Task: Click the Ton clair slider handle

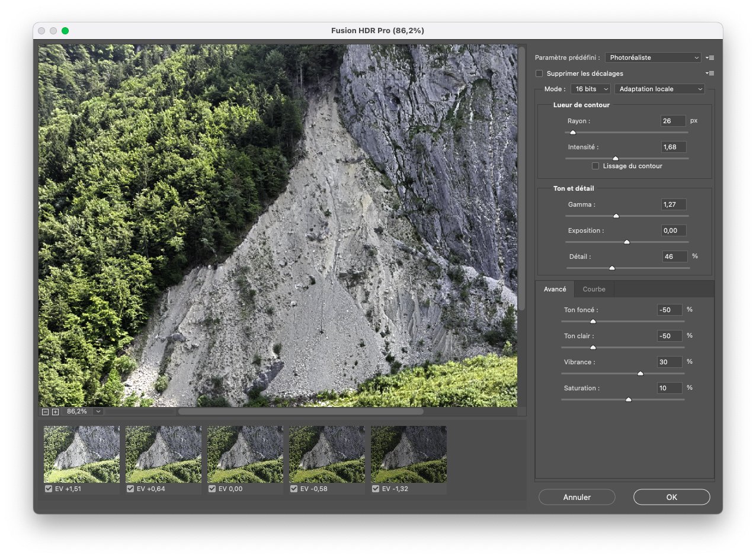Action: (x=592, y=348)
